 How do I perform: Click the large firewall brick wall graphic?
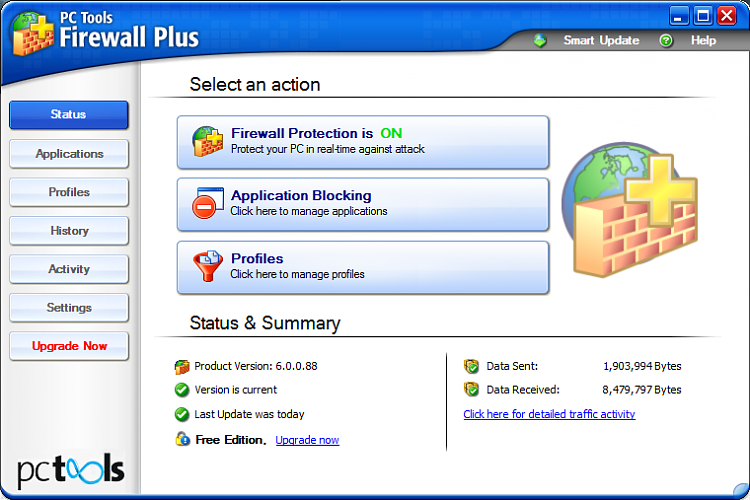(x=629, y=210)
